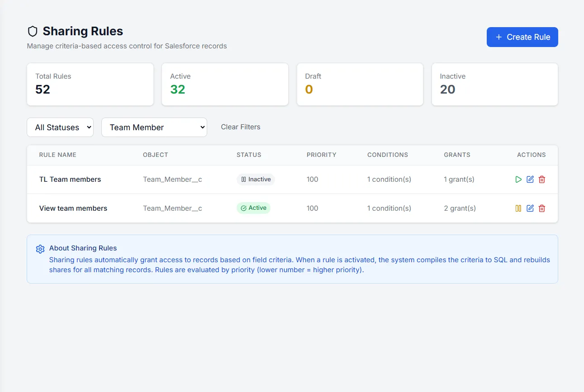Click the Actions column header
Image resolution: width=584 pixels, height=392 pixels.
532,155
